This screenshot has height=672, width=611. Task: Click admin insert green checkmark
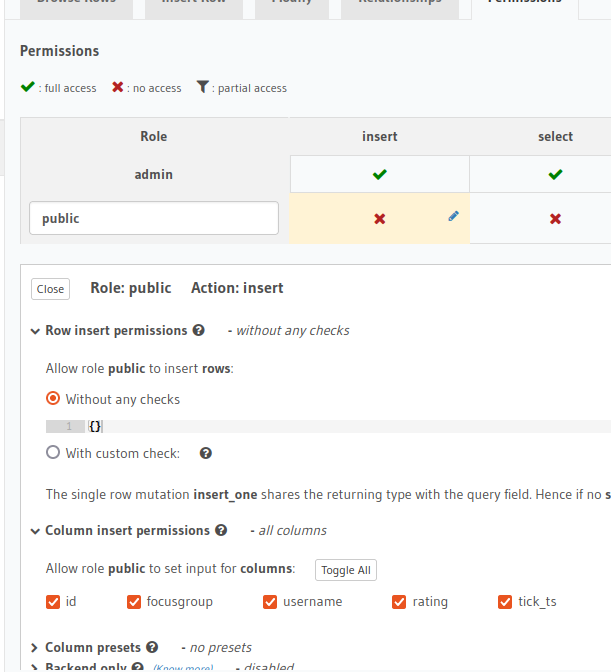[x=380, y=174]
